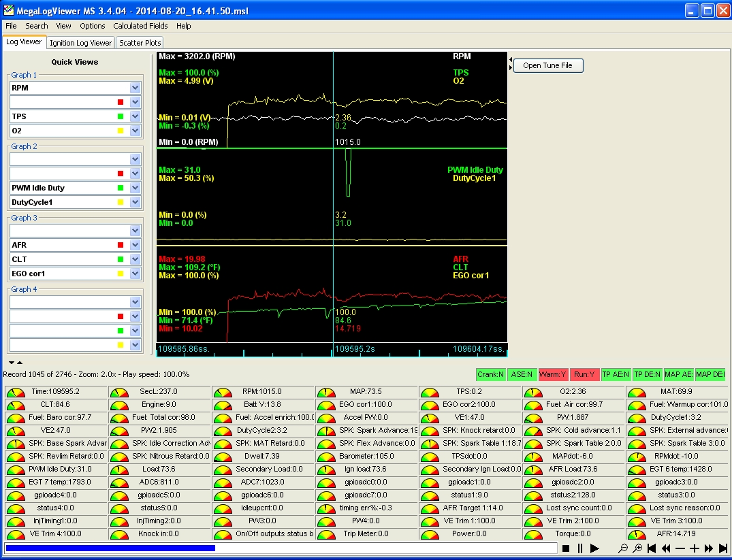Viewport: 732px width, 560px height.
Task: Click the graph time axis at 109595.2s
Action: click(355, 349)
